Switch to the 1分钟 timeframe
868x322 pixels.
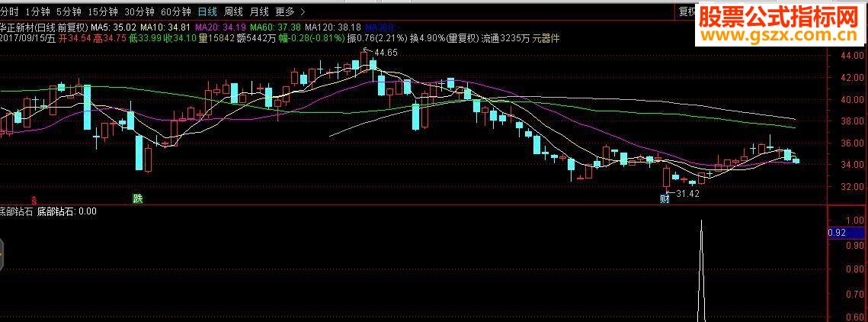[x=37, y=11]
